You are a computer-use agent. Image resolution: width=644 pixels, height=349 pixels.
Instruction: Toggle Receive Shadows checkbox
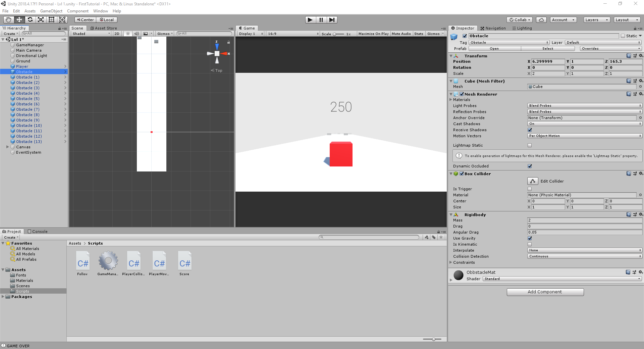click(530, 130)
